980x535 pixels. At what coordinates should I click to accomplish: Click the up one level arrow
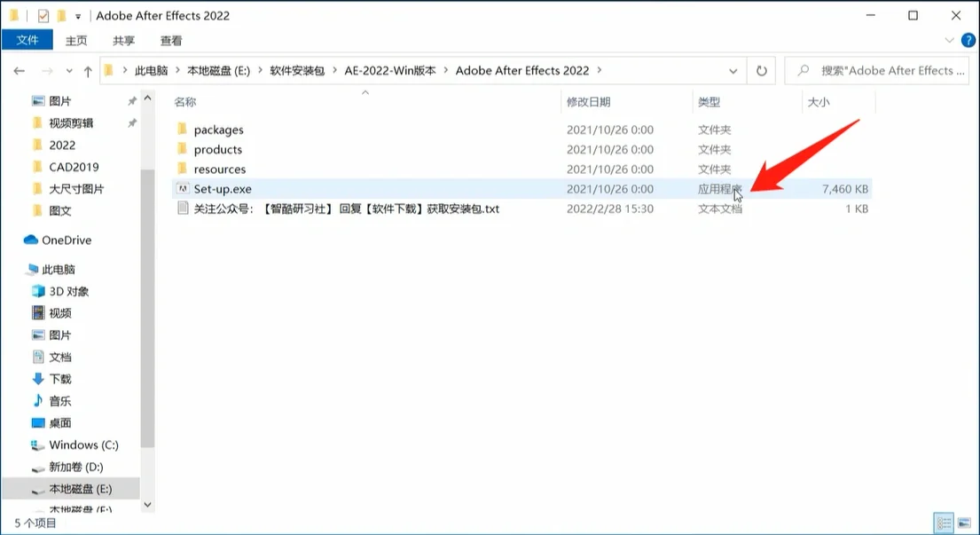tap(86, 70)
